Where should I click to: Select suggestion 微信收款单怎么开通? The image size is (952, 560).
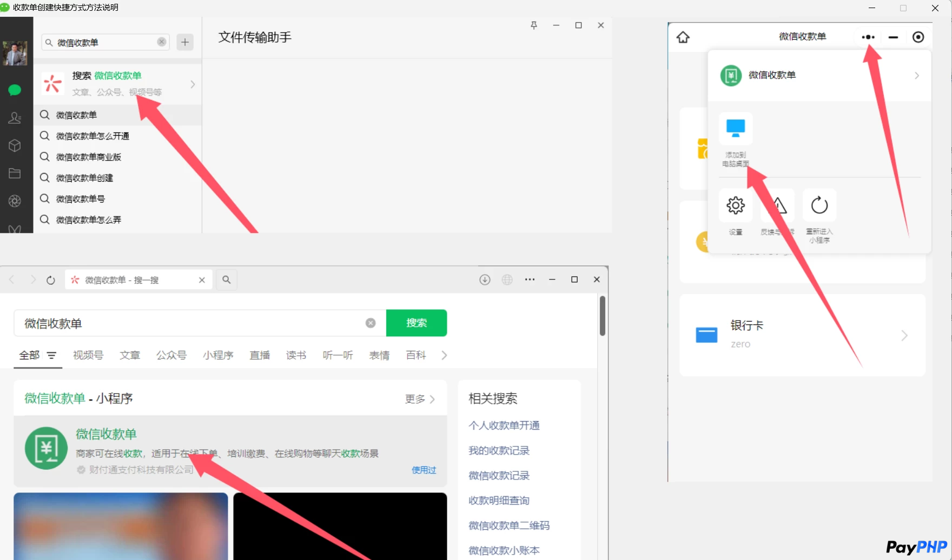(117, 136)
